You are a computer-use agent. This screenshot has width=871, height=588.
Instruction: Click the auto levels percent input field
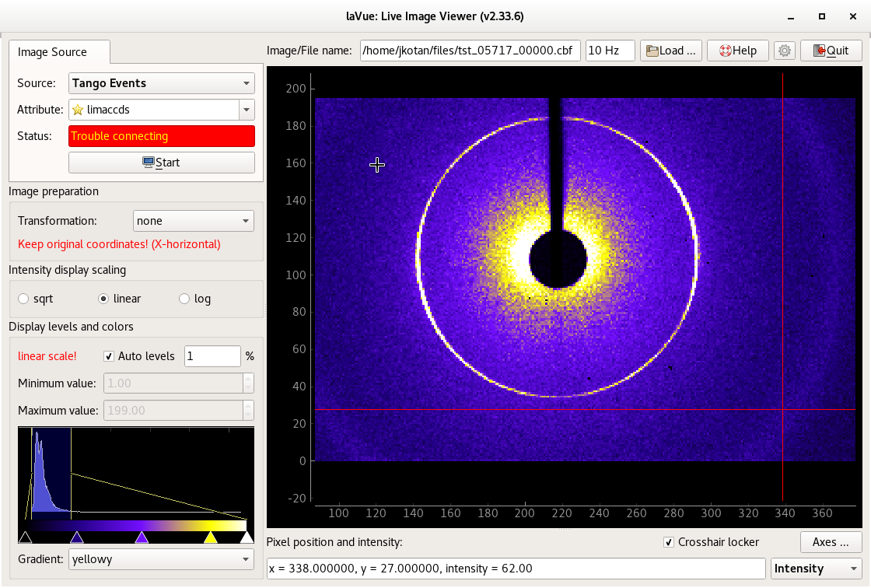212,356
